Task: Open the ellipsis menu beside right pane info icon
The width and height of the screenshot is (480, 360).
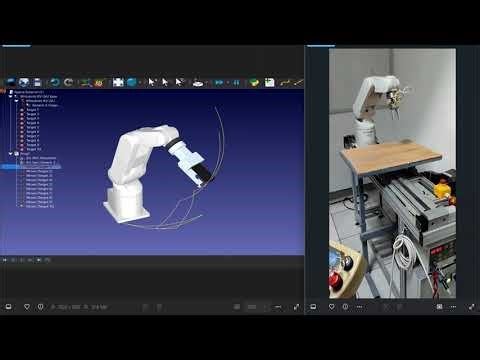Action: click(359, 307)
